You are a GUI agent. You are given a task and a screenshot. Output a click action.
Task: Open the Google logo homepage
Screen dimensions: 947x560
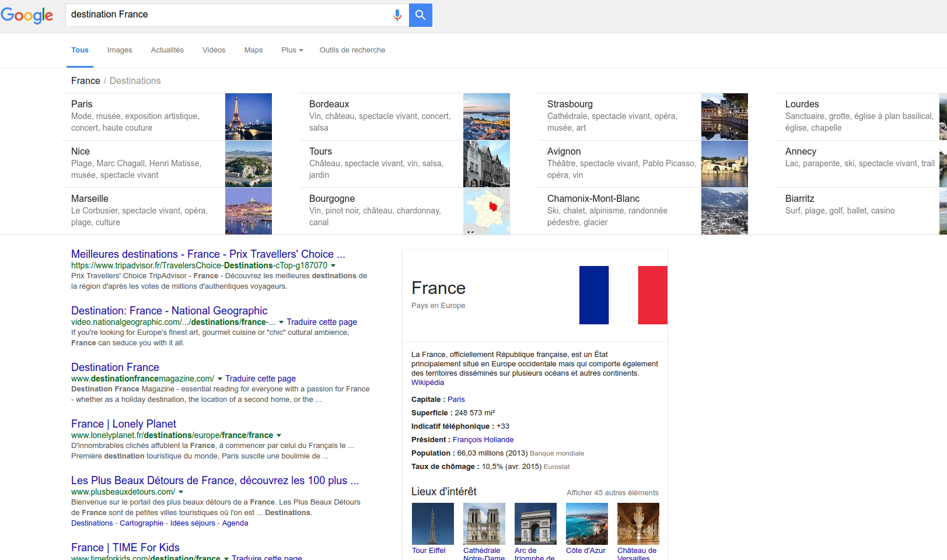[27, 16]
